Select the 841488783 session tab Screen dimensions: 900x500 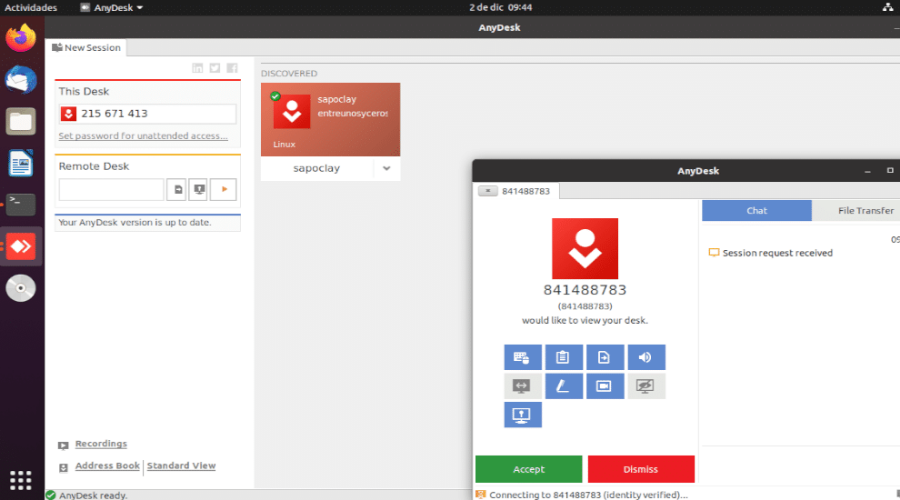525,191
